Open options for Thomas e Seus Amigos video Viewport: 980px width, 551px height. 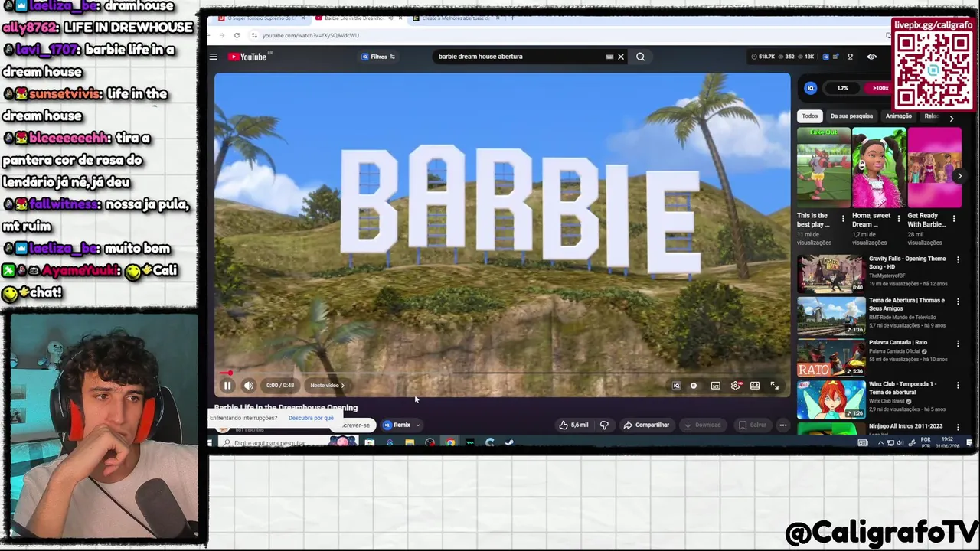(958, 302)
